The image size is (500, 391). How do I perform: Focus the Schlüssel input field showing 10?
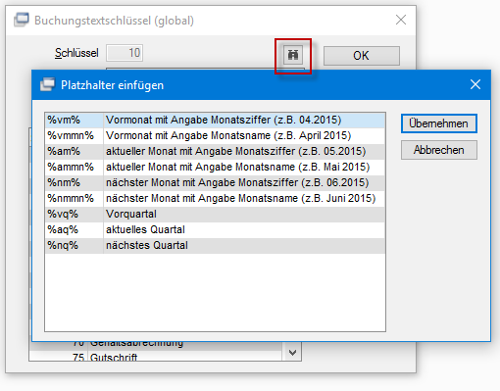tap(125, 53)
